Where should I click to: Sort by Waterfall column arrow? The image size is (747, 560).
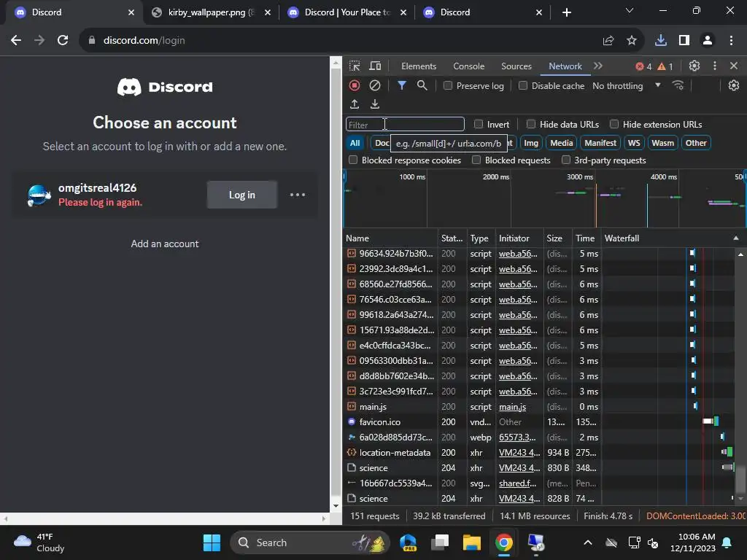[736, 238]
